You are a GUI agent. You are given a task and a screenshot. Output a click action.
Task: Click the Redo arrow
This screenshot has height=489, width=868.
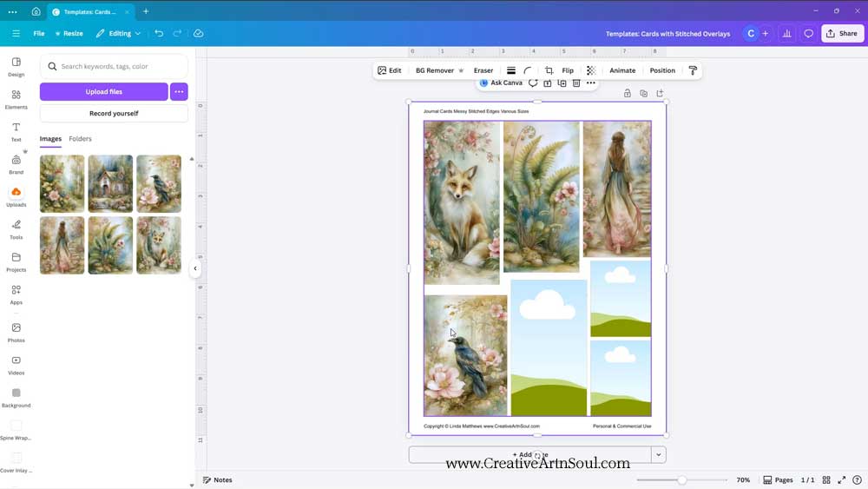click(x=177, y=33)
